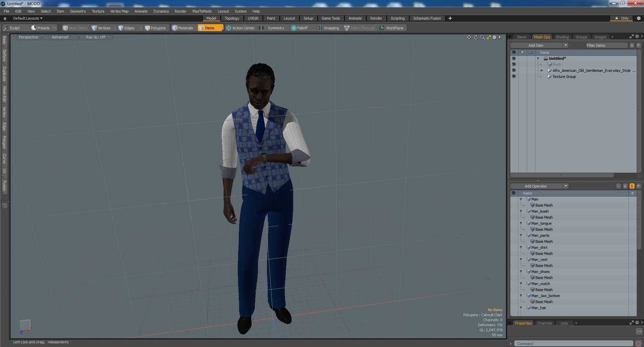The height and width of the screenshot is (347, 644).
Task: Open the Add Item dropdown arrow
Action: coord(566,45)
